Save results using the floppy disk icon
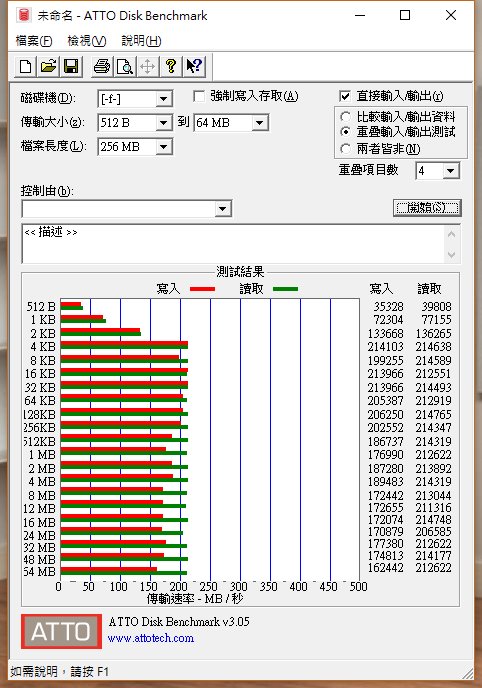The image size is (482, 688). point(71,67)
